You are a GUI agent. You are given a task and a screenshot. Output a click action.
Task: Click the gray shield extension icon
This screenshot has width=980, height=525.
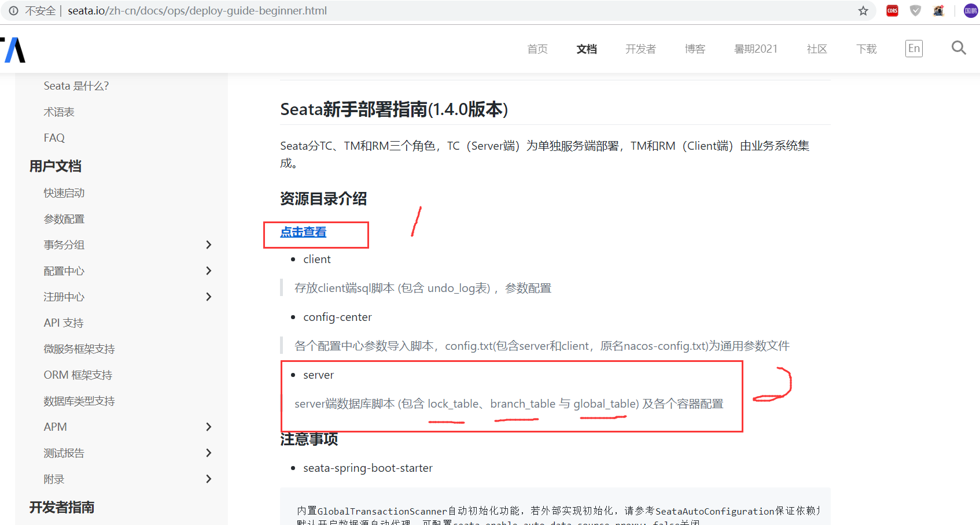[915, 11]
